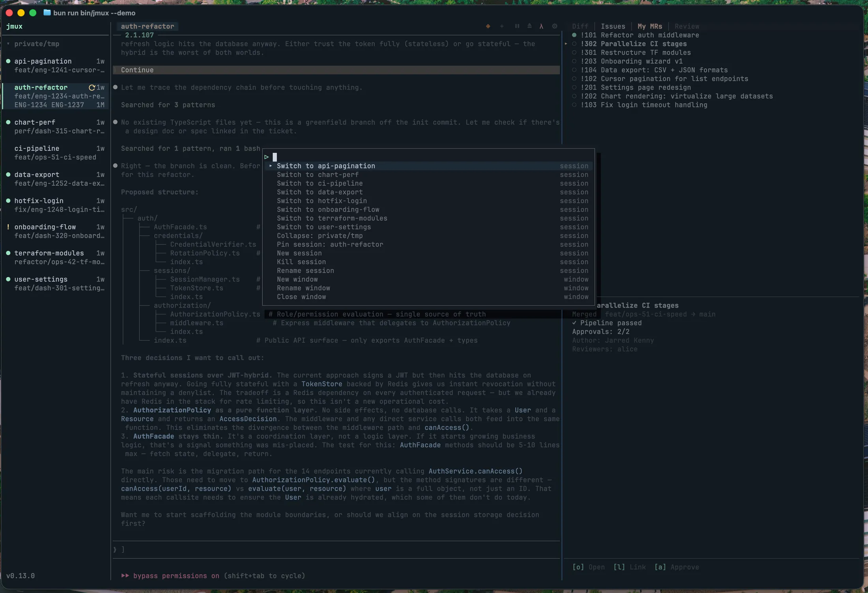Click the green status dot beside data-export
The height and width of the screenshot is (593, 868).
click(x=8, y=175)
